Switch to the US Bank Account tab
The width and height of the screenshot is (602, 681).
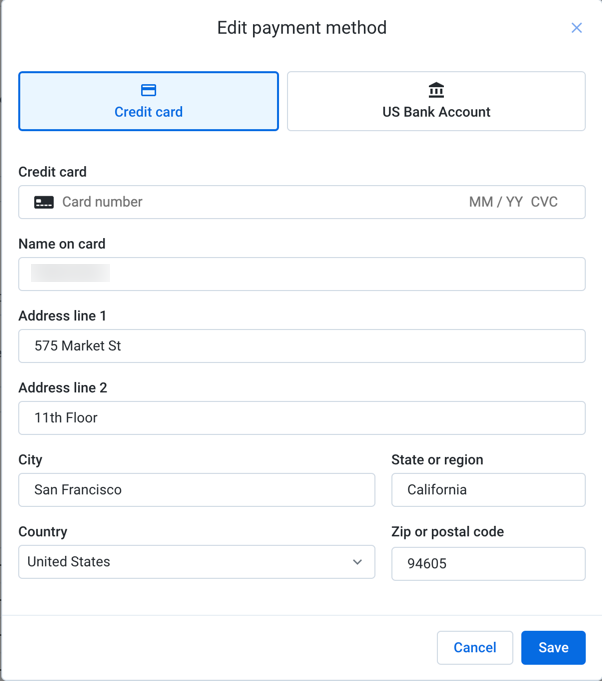(x=436, y=102)
